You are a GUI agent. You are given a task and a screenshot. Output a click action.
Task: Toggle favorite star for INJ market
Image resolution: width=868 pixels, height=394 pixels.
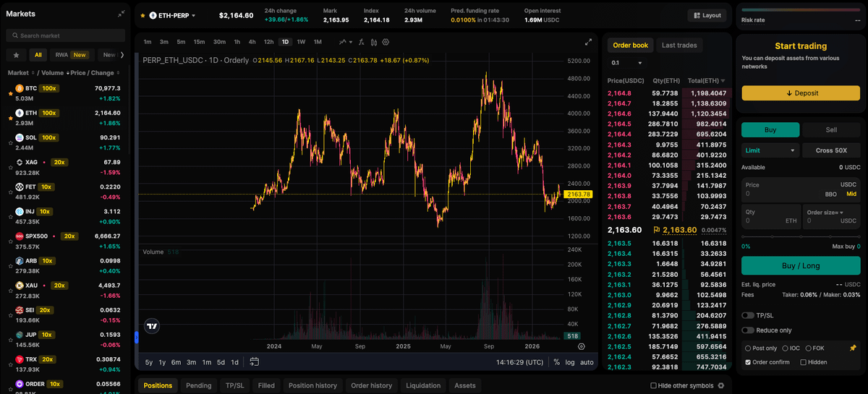(10, 217)
